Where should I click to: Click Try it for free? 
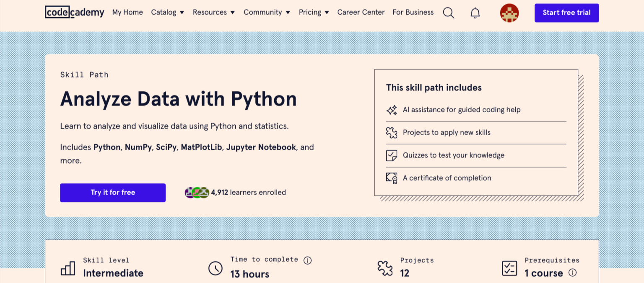coord(112,192)
